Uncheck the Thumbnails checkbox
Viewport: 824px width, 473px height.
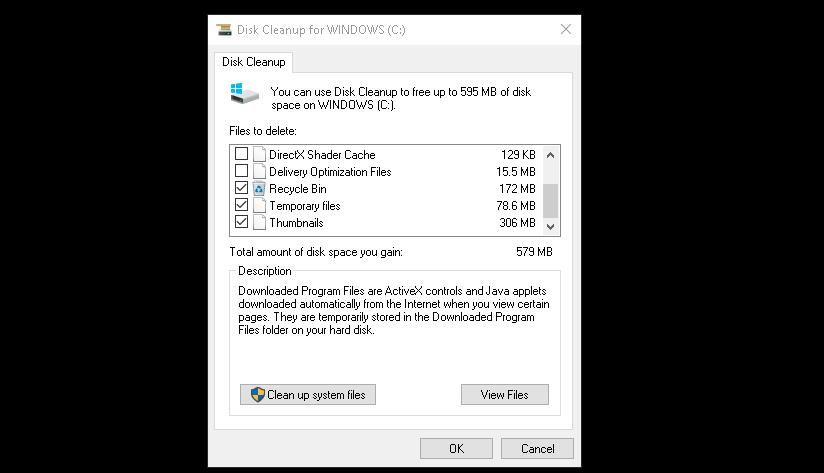pyautogui.click(x=241, y=222)
